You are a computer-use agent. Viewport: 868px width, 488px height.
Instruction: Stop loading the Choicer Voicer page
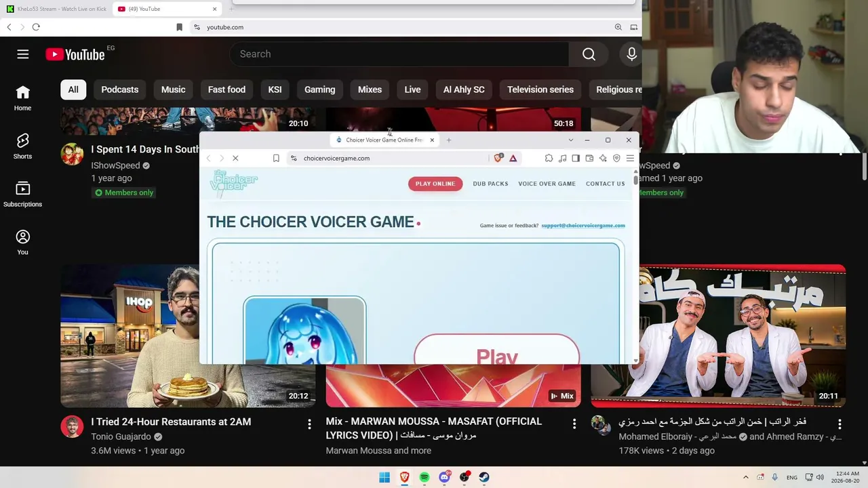point(235,158)
